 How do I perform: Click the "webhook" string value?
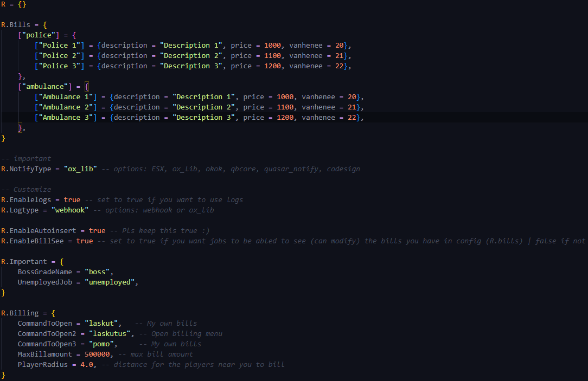point(70,210)
